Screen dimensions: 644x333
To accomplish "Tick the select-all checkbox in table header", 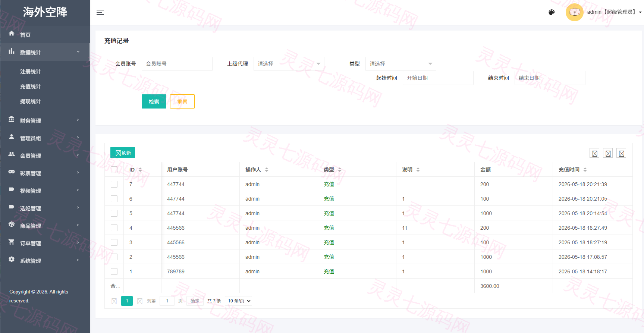I will [x=114, y=170].
